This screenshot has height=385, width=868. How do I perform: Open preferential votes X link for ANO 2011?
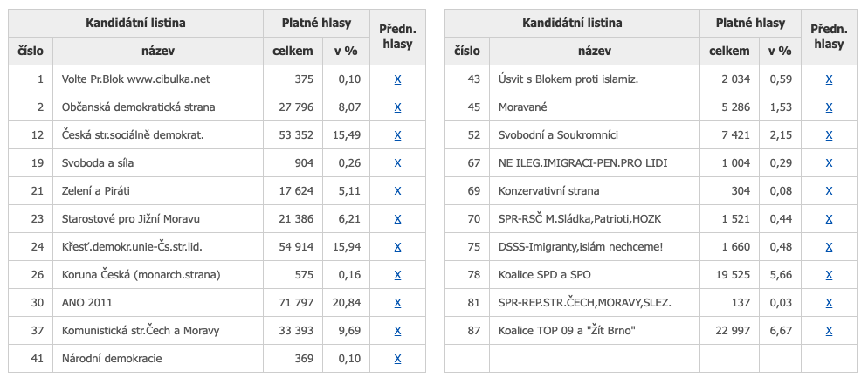(x=397, y=303)
